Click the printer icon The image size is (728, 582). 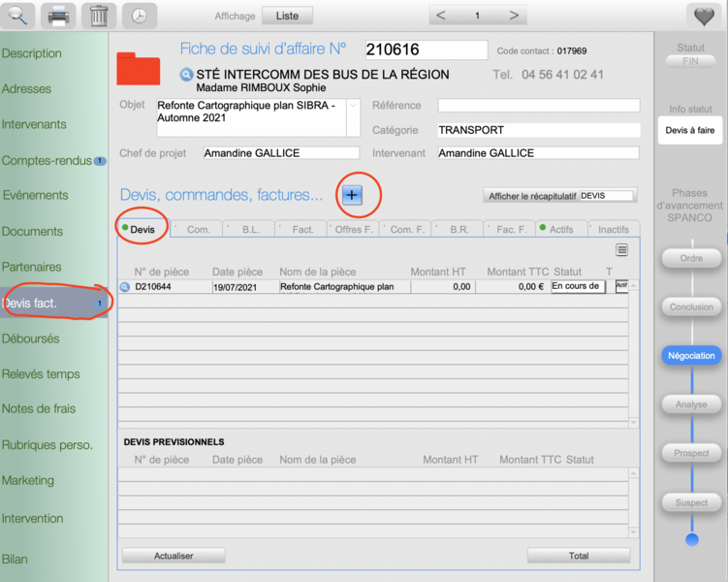58,16
